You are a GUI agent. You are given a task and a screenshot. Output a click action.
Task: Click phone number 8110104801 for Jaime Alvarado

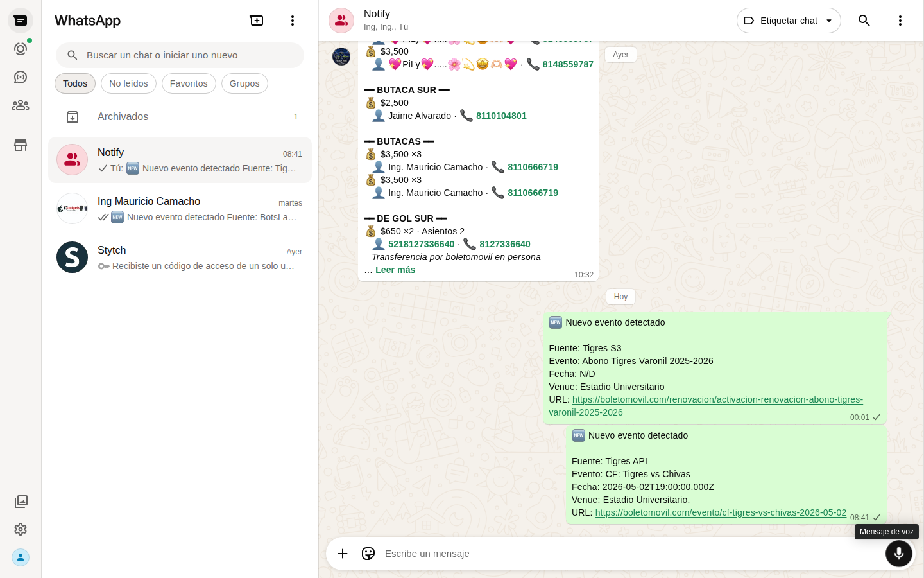(501, 116)
